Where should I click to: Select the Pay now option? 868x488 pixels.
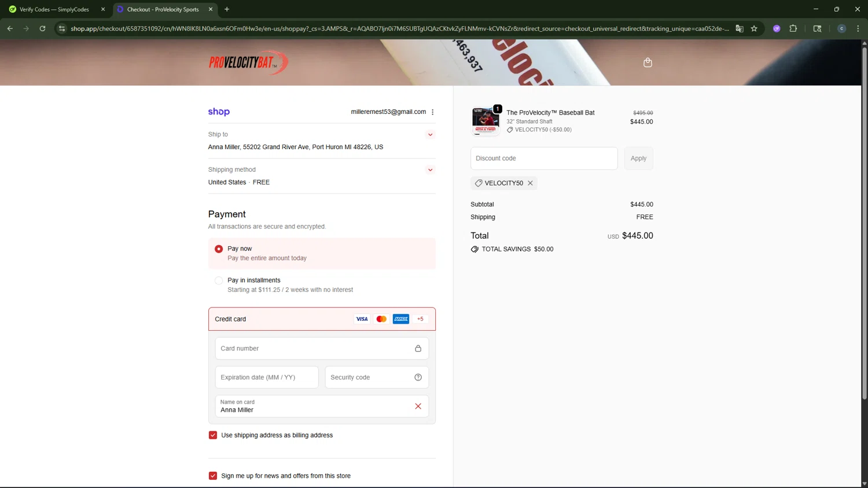(x=219, y=249)
